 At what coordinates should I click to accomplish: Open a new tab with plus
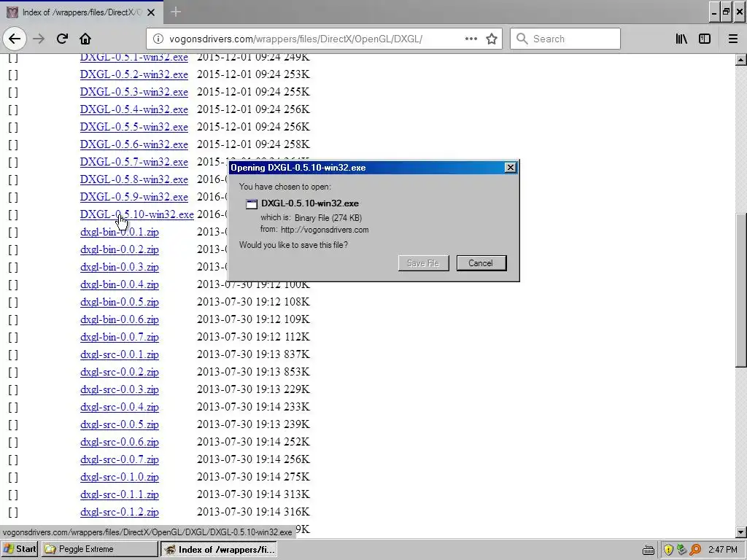pos(176,12)
